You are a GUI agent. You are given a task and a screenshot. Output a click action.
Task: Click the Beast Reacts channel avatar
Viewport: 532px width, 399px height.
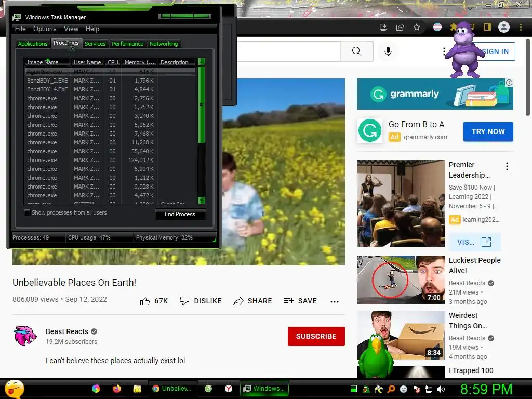point(25,336)
